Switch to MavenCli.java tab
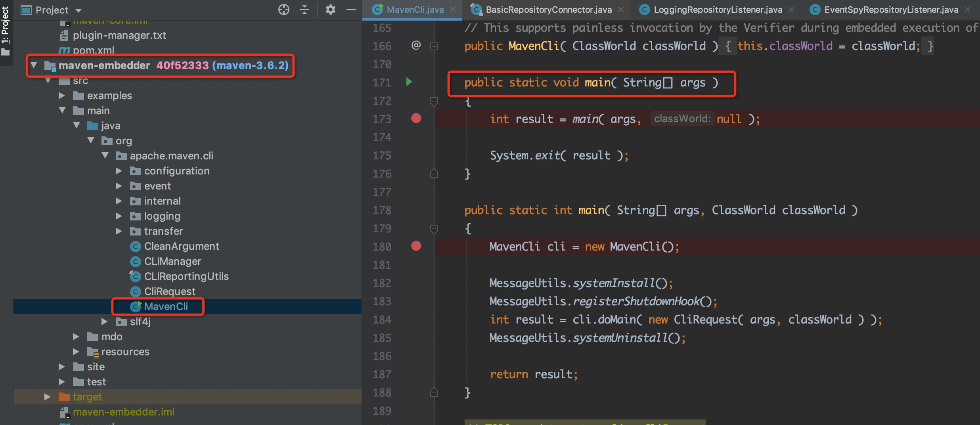This screenshot has width=980, height=425. 415,10
